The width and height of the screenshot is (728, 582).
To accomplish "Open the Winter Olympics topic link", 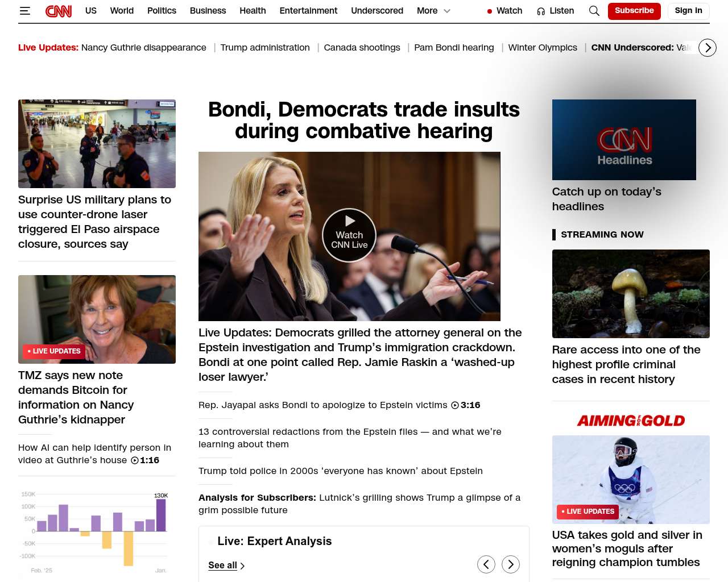I will click(542, 48).
